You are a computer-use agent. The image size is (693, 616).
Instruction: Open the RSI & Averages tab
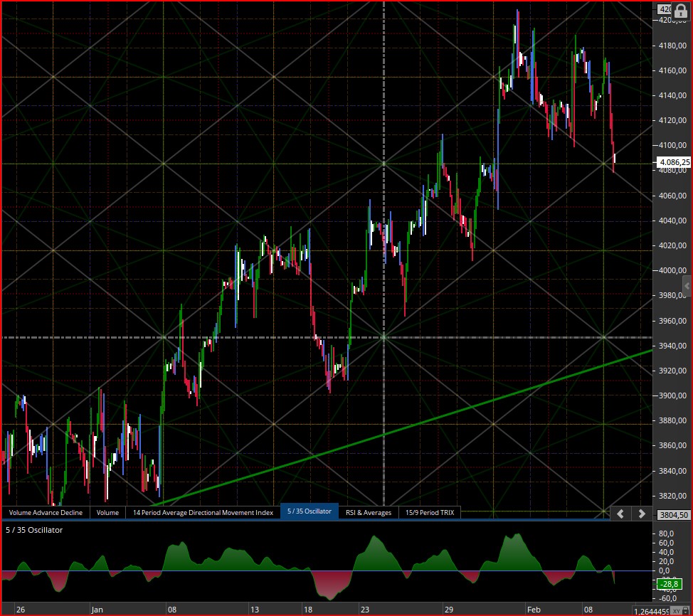coord(369,513)
